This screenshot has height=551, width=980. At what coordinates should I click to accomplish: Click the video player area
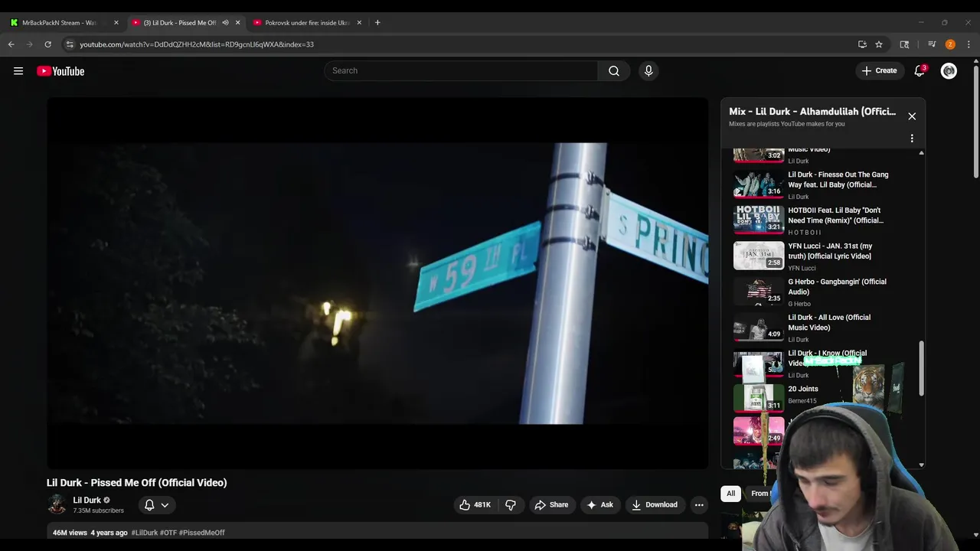click(377, 283)
